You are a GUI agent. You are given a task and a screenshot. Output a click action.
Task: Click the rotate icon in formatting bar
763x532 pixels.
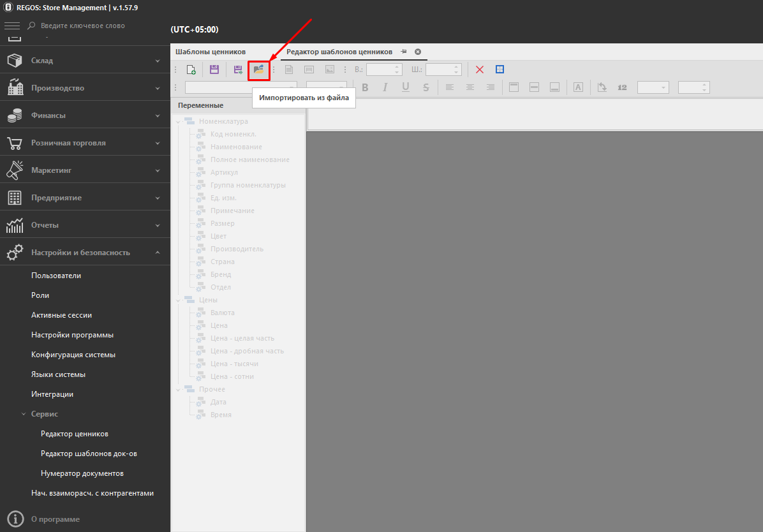click(x=602, y=87)
